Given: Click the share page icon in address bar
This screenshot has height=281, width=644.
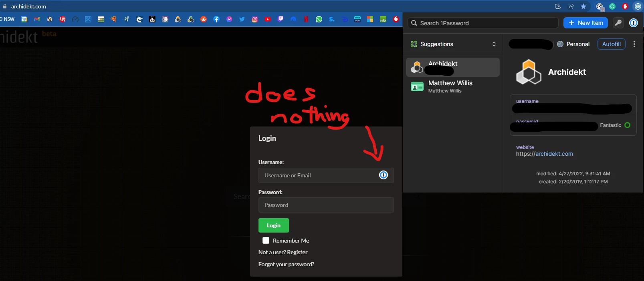Looking at the screenshot, I should point(571,6).
